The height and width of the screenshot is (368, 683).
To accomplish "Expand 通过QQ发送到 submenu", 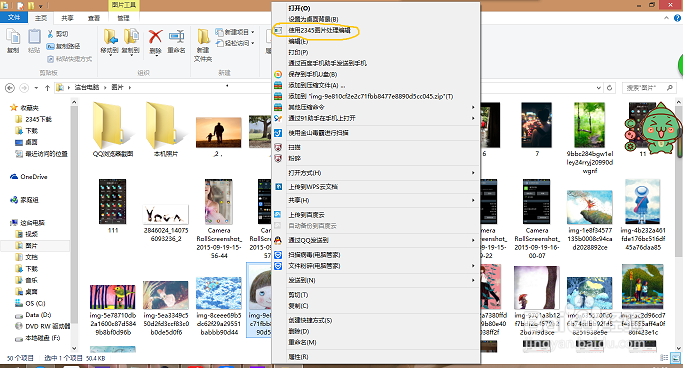I will pyautogui.click(x=375, y=240).
